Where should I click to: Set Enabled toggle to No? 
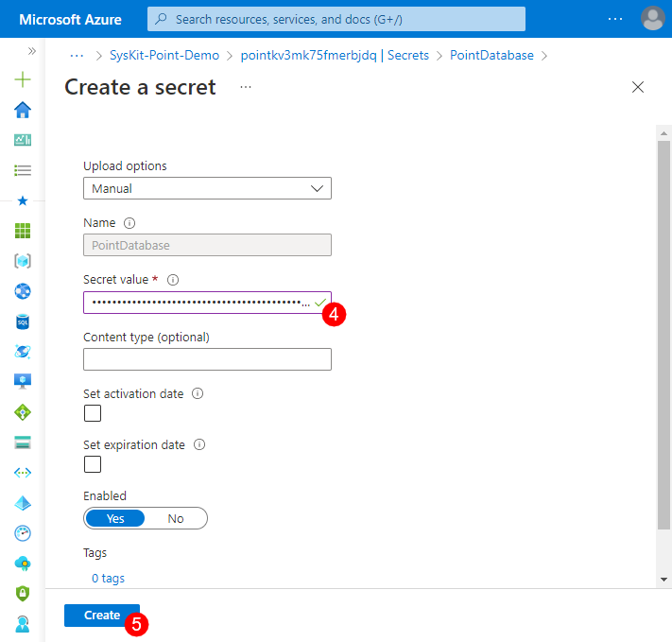click(176, 518)
